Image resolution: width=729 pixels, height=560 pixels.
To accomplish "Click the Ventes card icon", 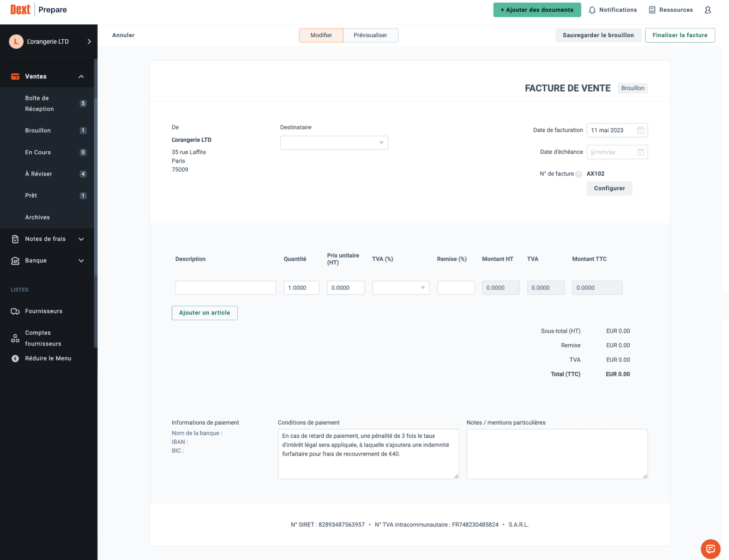I will [x=15, y=76].
